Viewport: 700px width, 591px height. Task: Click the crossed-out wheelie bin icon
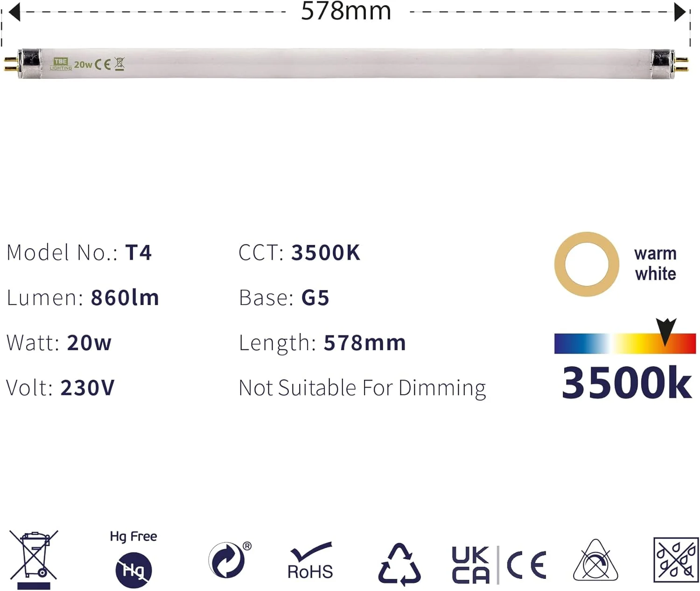tap(34, 558)
